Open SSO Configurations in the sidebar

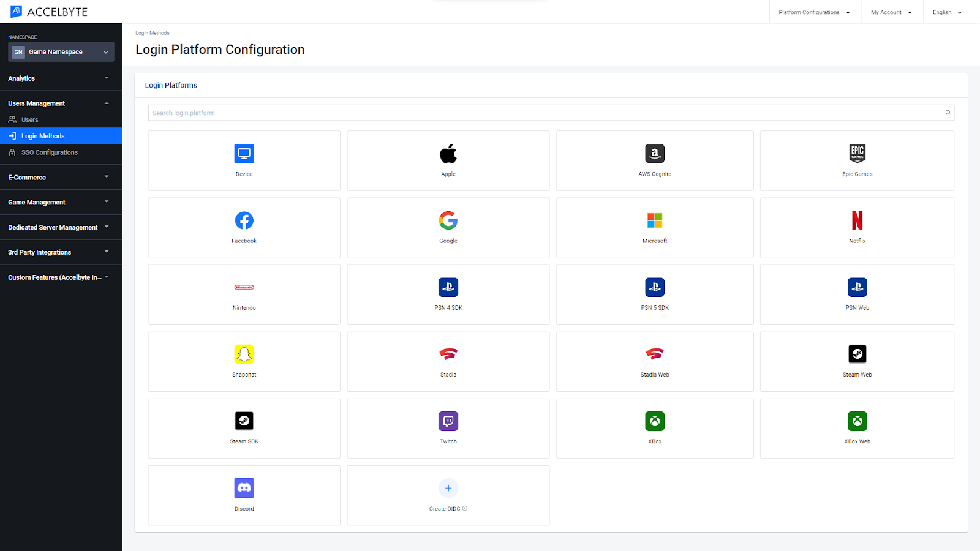point(61,152)
